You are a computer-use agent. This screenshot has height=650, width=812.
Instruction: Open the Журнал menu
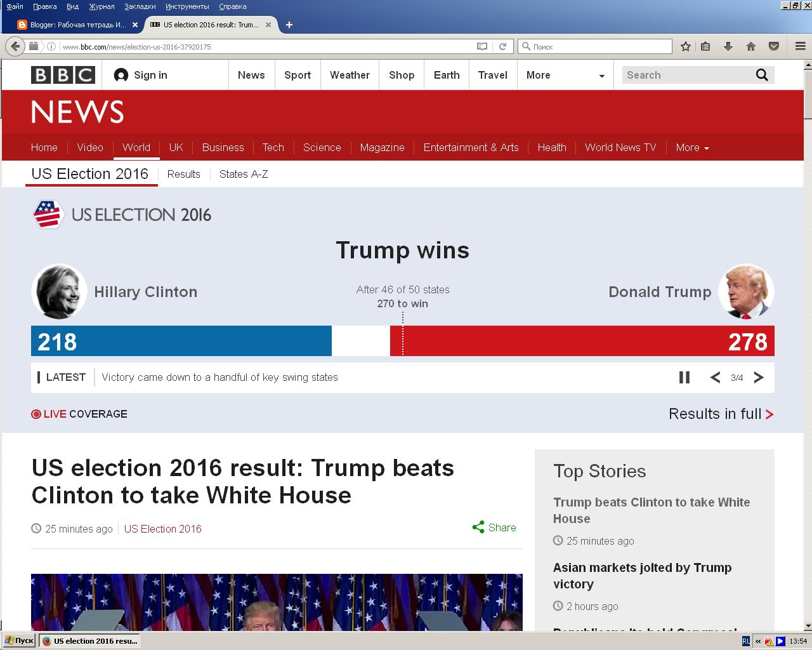(x=101, y=6)
